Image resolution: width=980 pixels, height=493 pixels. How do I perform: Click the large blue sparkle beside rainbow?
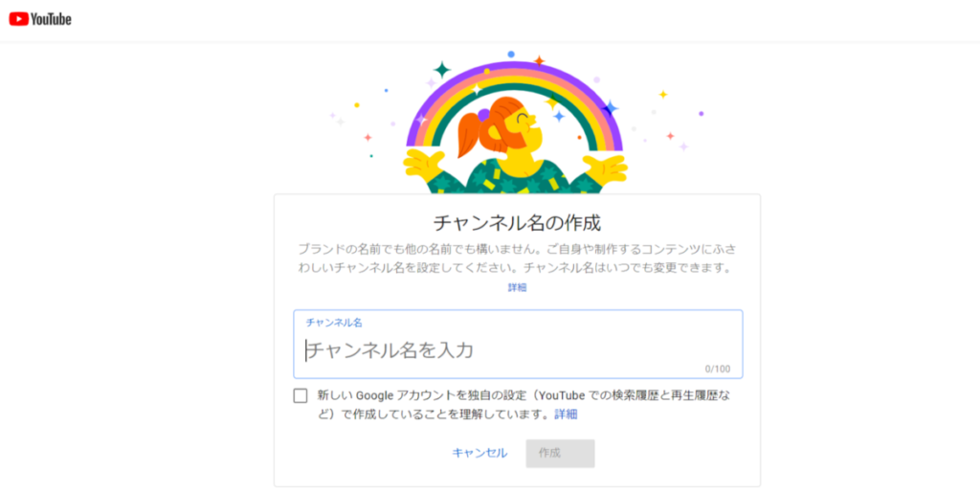click(611, 108)
